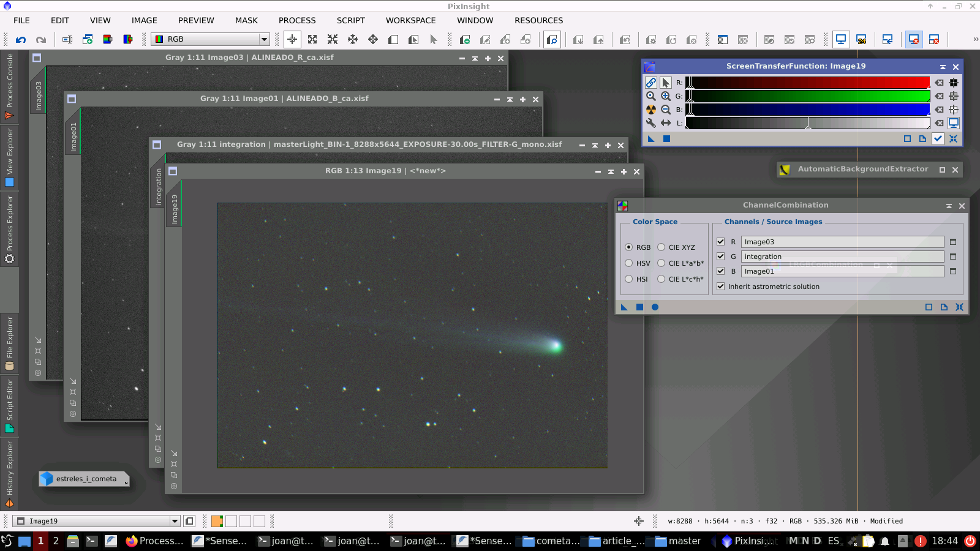Open the SCRIPT menu
The width and height of the screenshot is (980, 551).
(350, 20)
